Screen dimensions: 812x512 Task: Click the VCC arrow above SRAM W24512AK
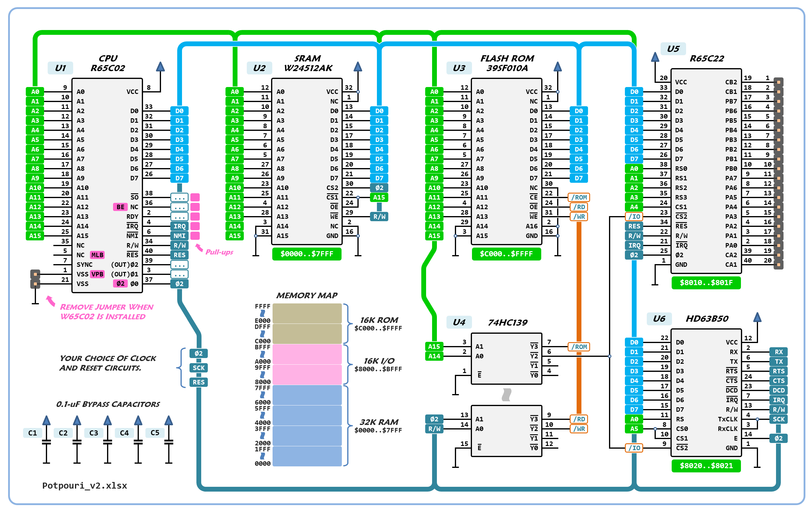coord(358,67)
